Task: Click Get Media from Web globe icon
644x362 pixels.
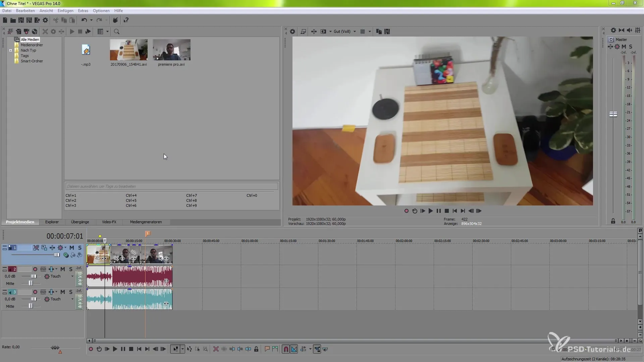Action: pos(35,32)
